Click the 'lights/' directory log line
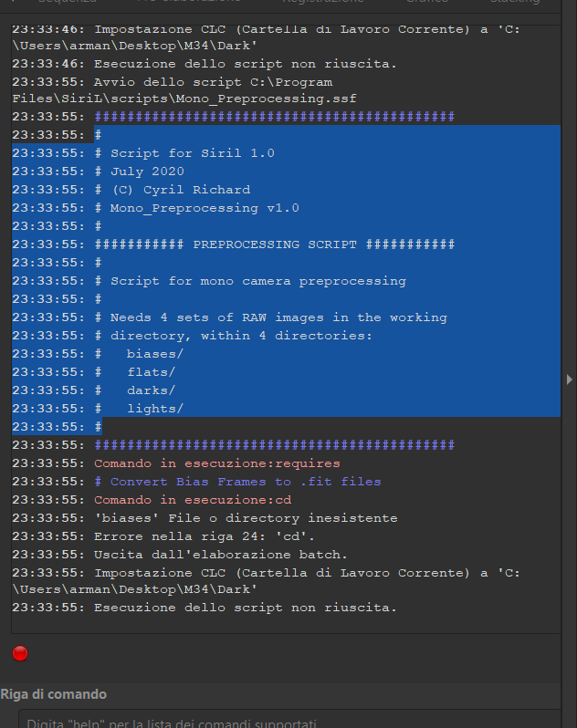Viewport: 577px width, 728px height. tap(154, 409)
